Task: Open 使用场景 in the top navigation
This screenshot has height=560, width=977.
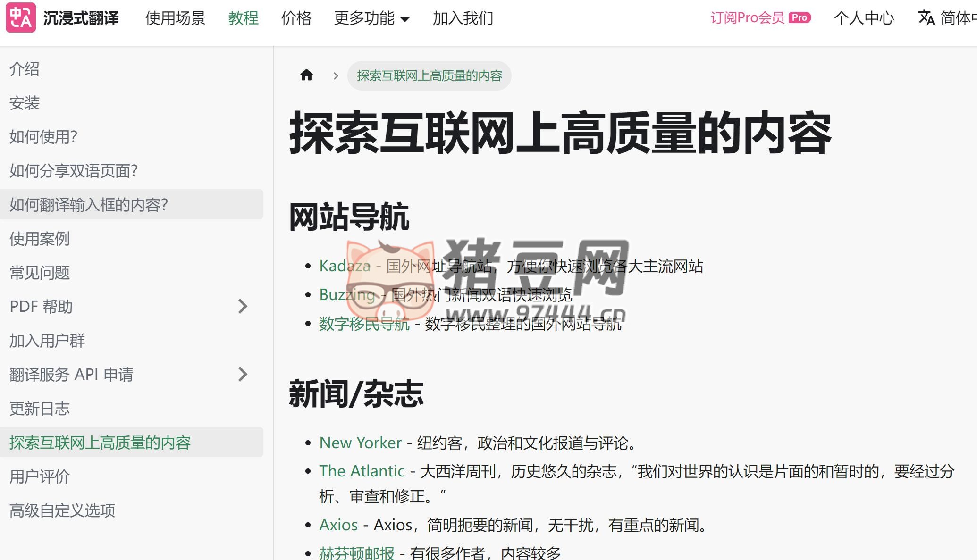Action: (176, 18)
